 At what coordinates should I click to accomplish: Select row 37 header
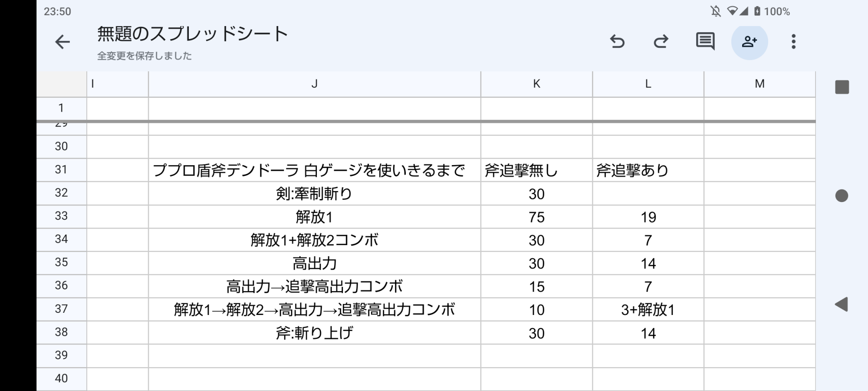pos(61,309)
